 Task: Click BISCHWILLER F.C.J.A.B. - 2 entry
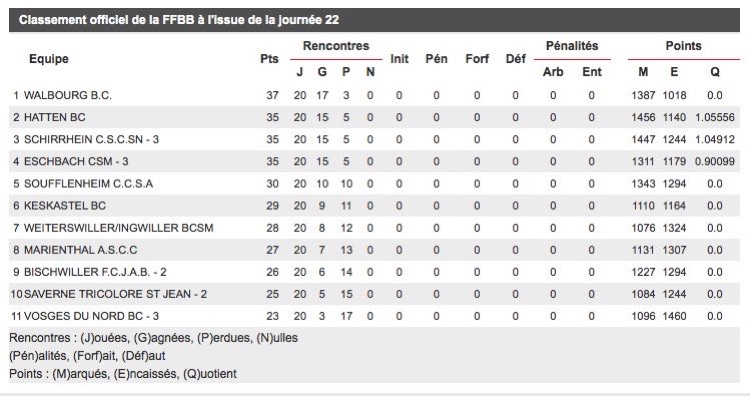(x=95, y=272)
